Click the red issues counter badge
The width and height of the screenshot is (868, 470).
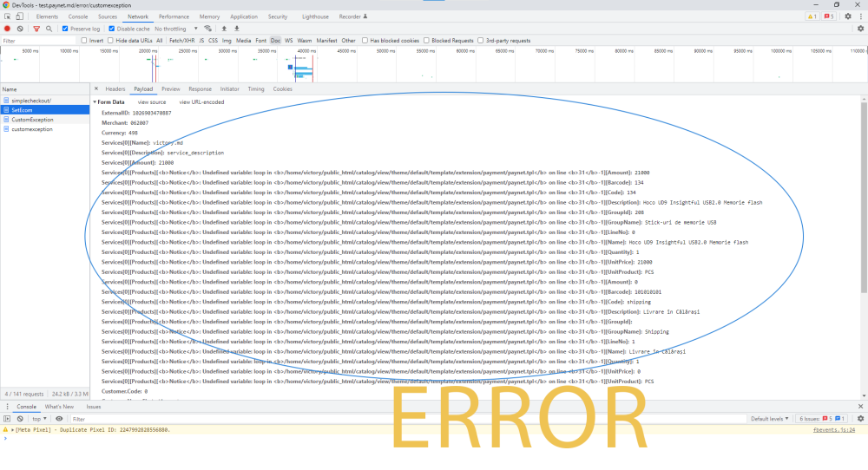pyautogui.click(x=829, y=16)
